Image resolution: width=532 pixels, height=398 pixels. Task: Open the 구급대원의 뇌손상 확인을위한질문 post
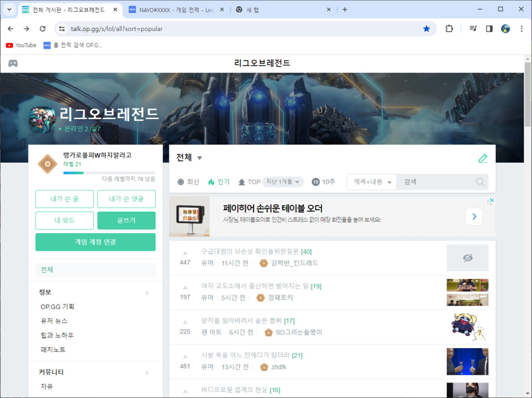click(x=250, y=251)
